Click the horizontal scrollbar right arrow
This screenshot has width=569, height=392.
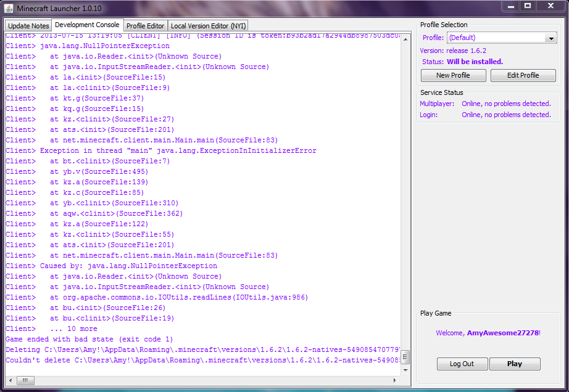pos(395,380)
